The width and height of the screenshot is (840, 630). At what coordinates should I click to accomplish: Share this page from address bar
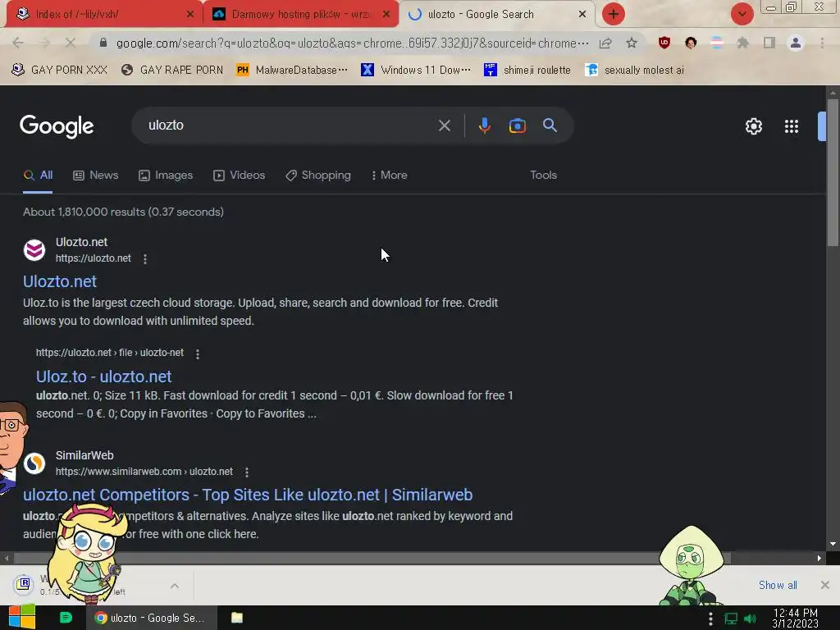tap(605, 43)
